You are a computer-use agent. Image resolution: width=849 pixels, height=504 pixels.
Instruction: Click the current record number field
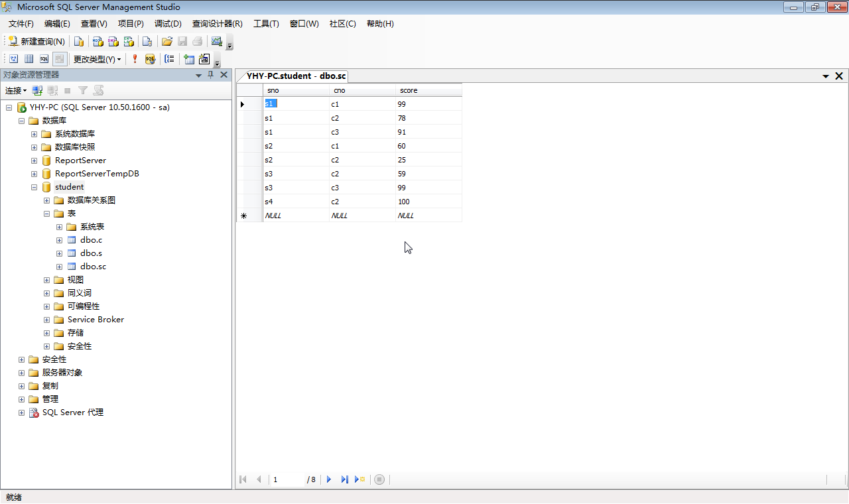coord(287,479)
